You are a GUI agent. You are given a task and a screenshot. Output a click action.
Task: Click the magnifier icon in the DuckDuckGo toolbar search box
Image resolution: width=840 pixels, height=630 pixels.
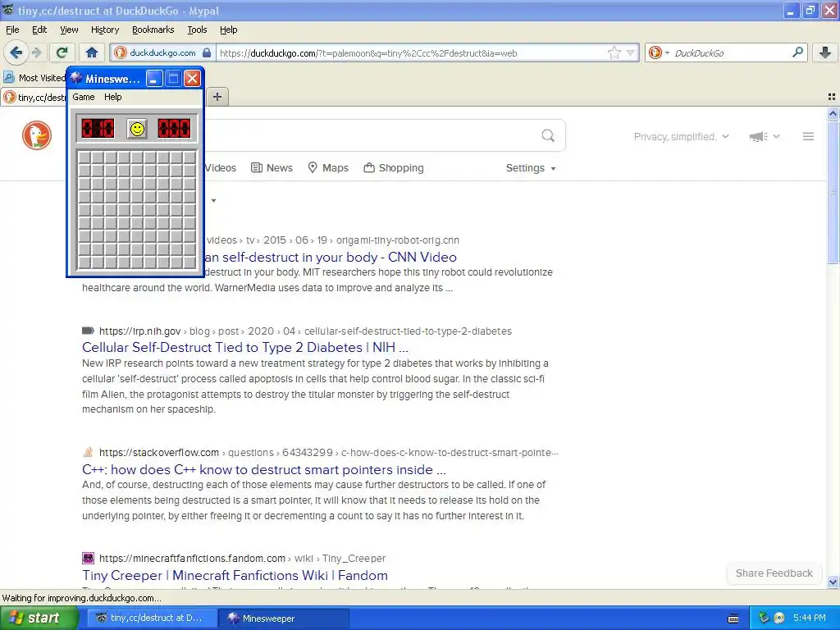pos(797,52)
